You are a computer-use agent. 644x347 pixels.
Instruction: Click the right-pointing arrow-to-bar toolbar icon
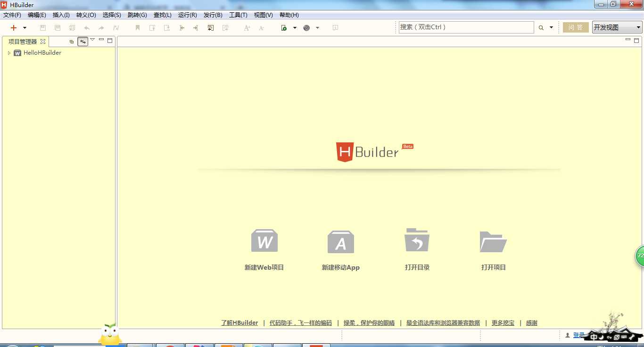point(196,28)
